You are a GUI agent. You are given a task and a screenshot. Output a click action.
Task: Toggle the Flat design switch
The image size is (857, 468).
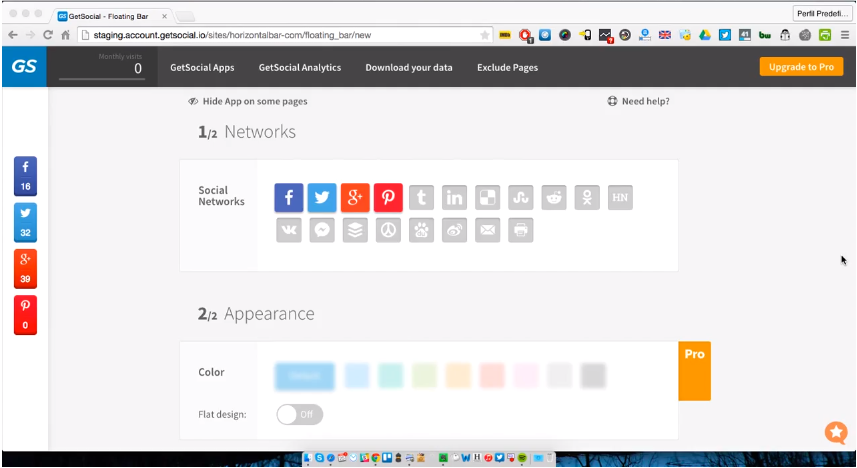tap(300, 414)
